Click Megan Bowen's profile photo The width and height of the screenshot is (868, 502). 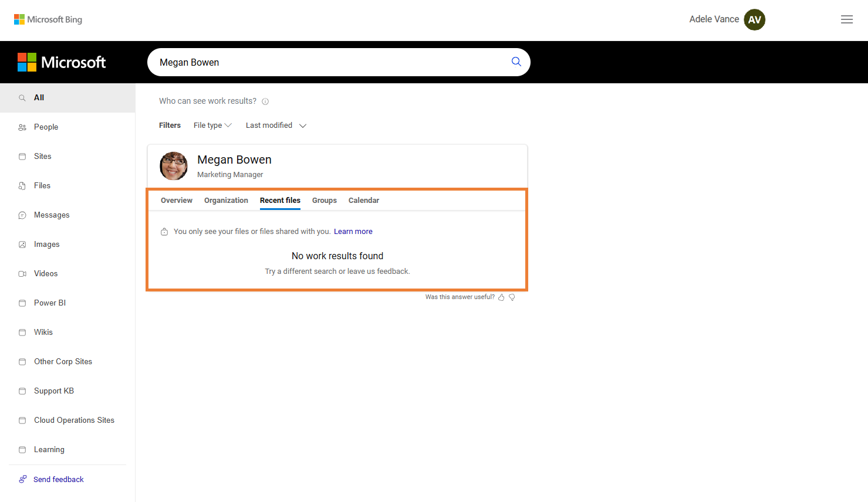point(174,166)
